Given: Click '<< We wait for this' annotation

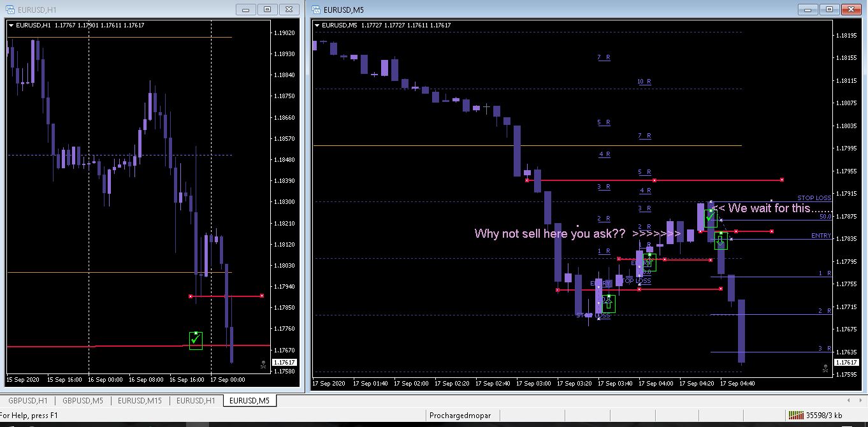Looking at the screenshot, I should pyautogui.click(x=772, y=208).
